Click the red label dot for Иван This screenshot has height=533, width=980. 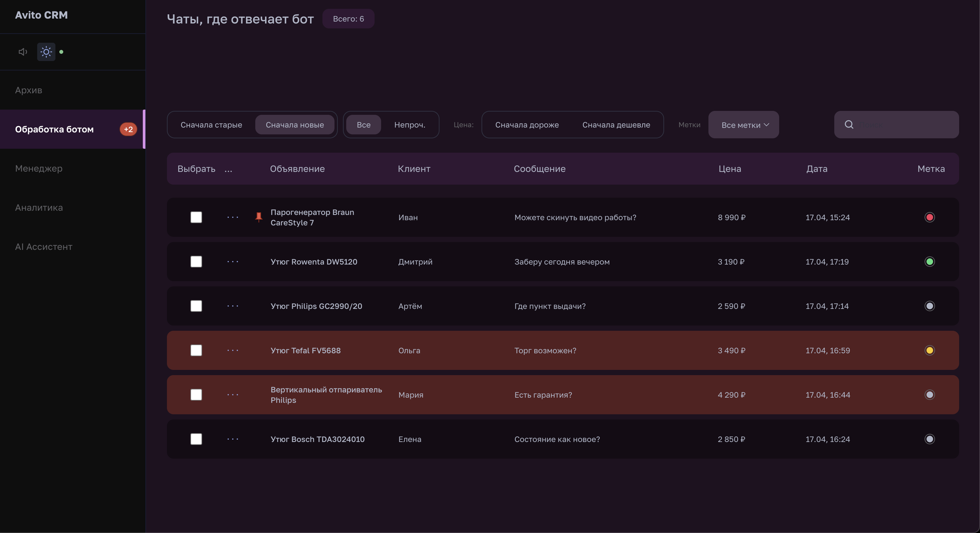(929, 217)
